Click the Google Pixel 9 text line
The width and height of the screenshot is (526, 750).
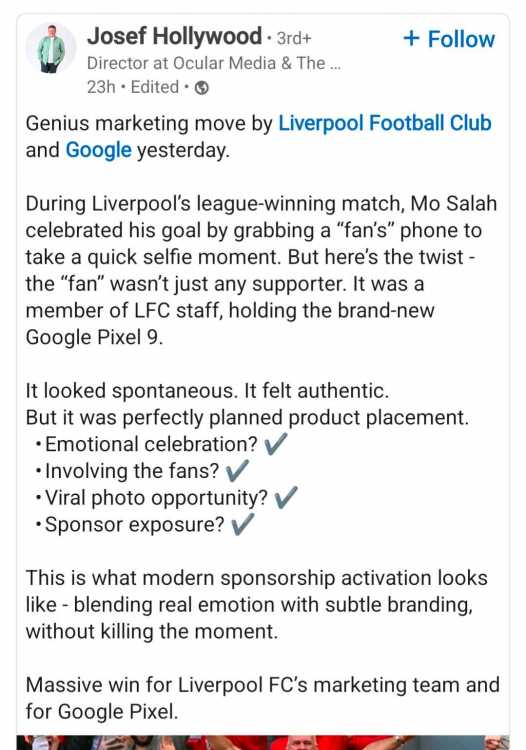tap(94, 337)
